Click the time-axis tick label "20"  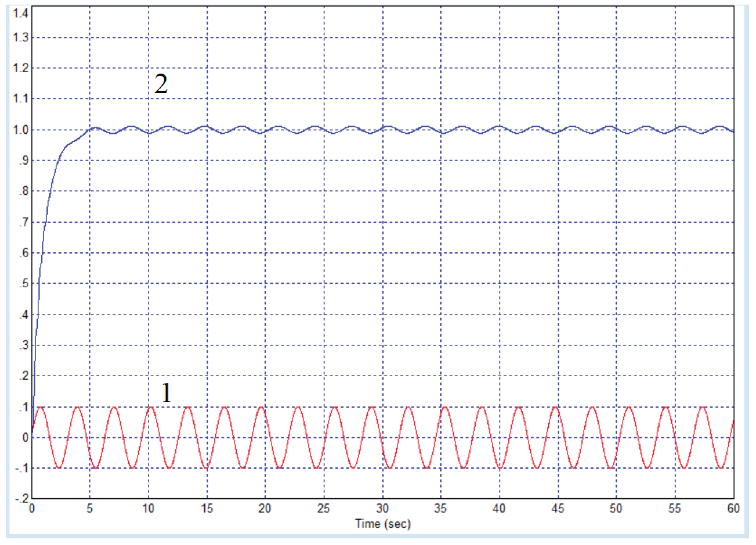pos(265,509)
